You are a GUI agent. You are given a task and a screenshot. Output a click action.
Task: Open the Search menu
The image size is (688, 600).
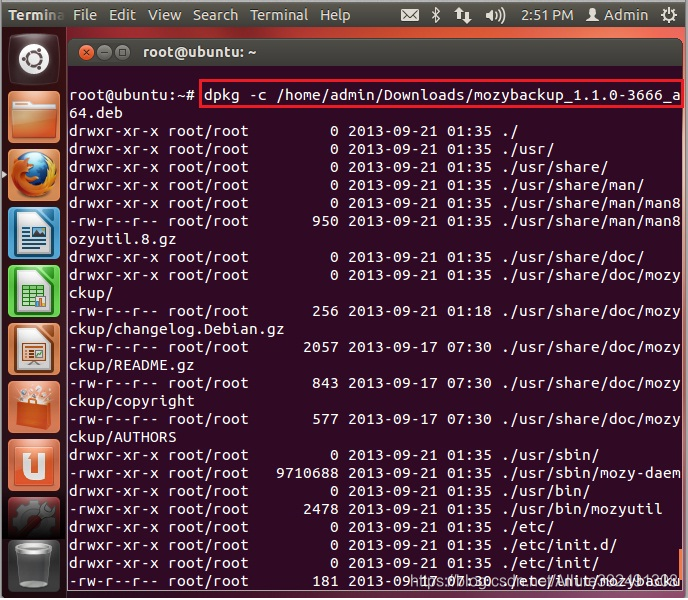click(x=215, y=15)
